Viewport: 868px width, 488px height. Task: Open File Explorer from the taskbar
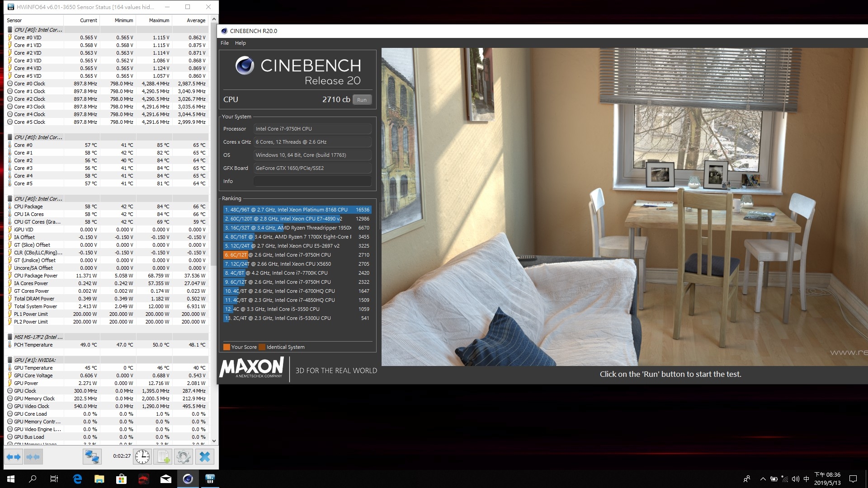click(x=99, y=479)
